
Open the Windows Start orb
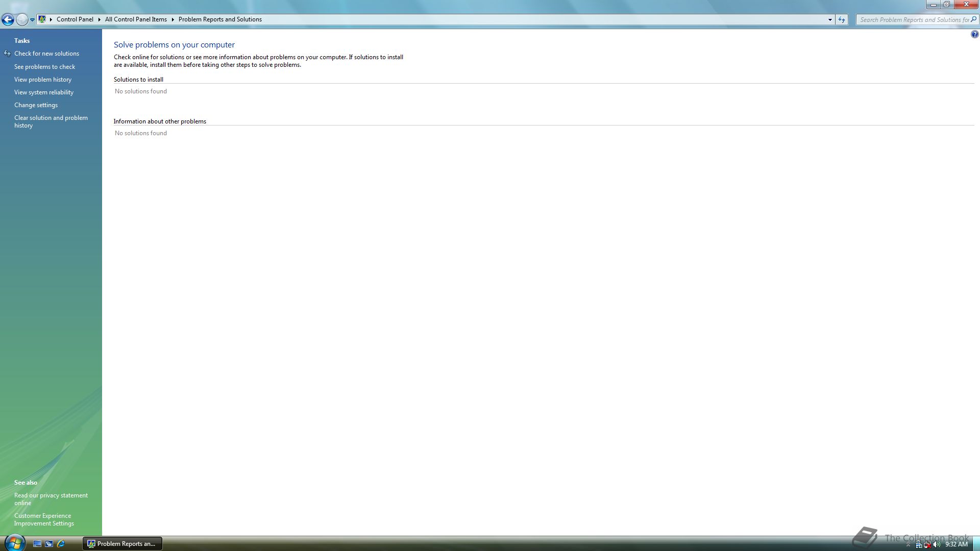coord(15,542)
